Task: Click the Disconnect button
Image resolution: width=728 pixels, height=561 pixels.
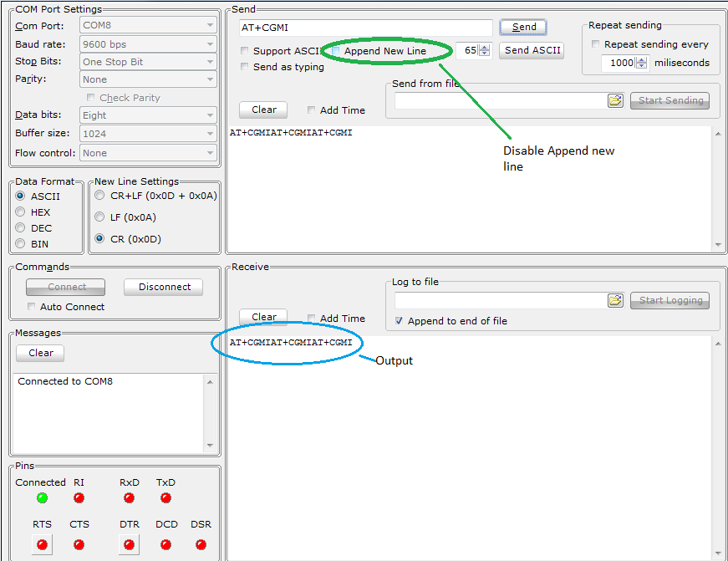Action: [x=164, y=287]
